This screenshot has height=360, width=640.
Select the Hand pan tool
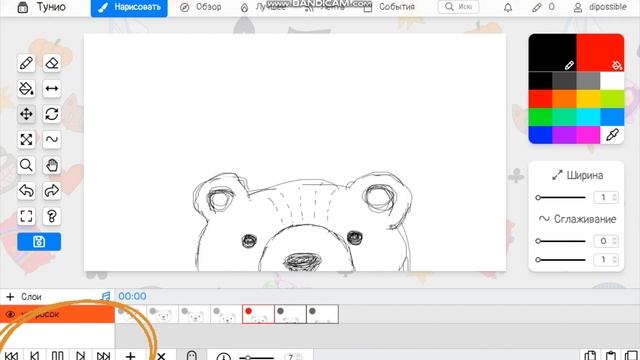(52, 165)
